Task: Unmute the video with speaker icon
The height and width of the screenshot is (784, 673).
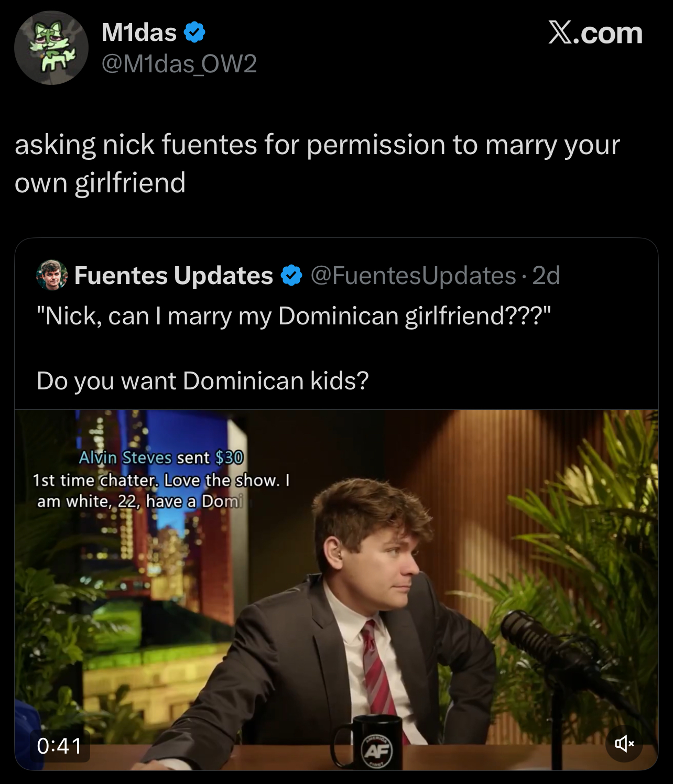Action: (624, 743)
